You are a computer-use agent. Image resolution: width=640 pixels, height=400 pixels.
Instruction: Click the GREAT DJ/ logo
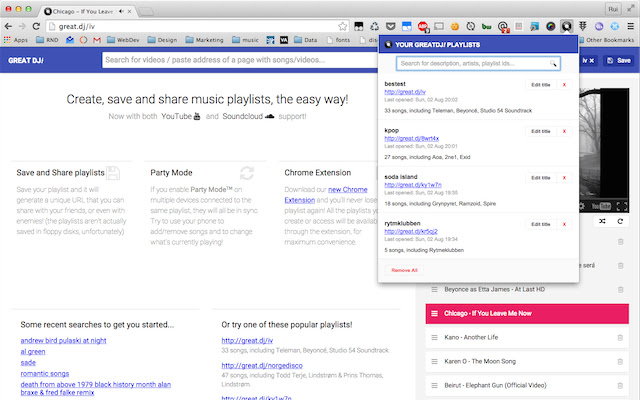(x=26, y=60)
